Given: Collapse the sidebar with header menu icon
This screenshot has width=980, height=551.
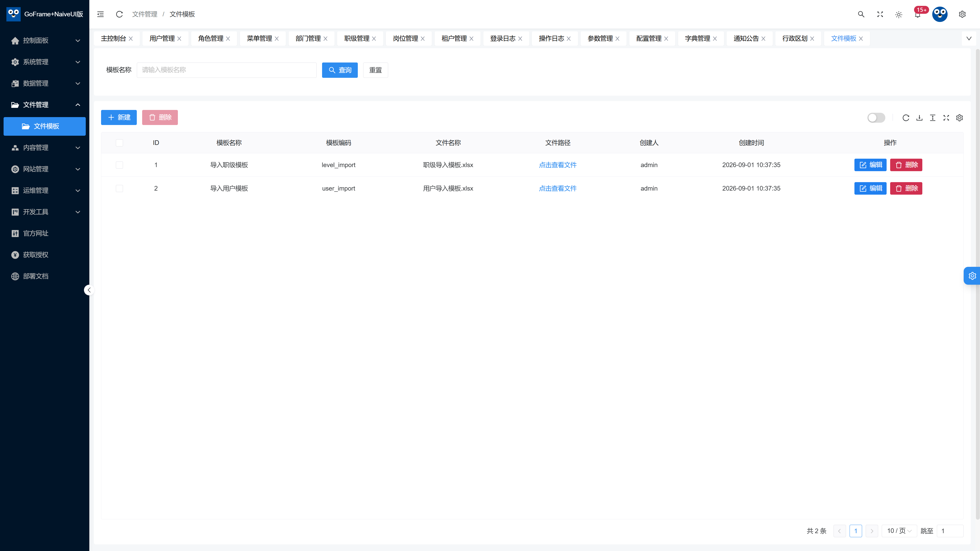Looking at the screenshot, I should click(101, 14).
